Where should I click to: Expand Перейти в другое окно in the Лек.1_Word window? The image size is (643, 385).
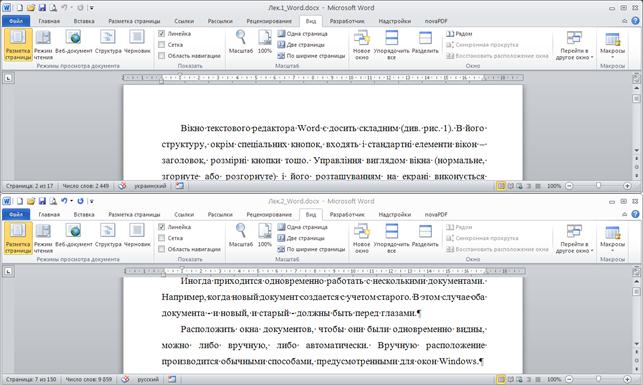tap(574, 45)
